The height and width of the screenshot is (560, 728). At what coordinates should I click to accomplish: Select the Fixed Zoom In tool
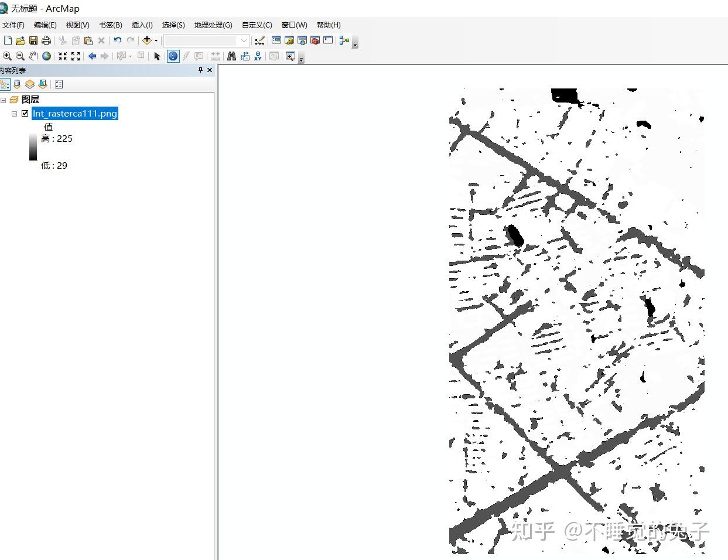(x=62, y=56)
